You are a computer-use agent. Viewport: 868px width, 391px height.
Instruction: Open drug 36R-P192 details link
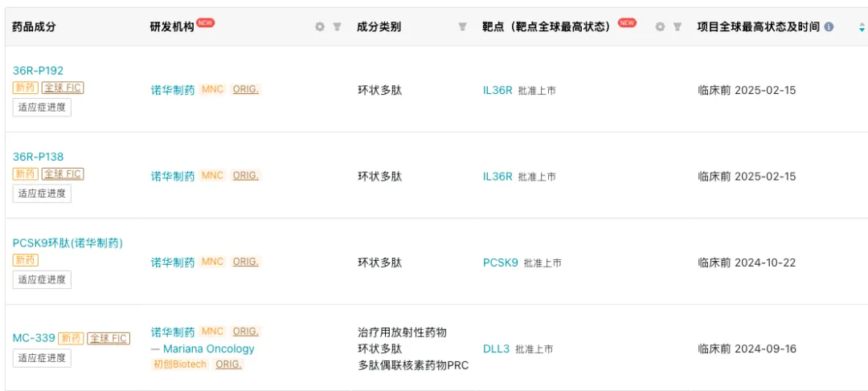[x=38, y=71]
